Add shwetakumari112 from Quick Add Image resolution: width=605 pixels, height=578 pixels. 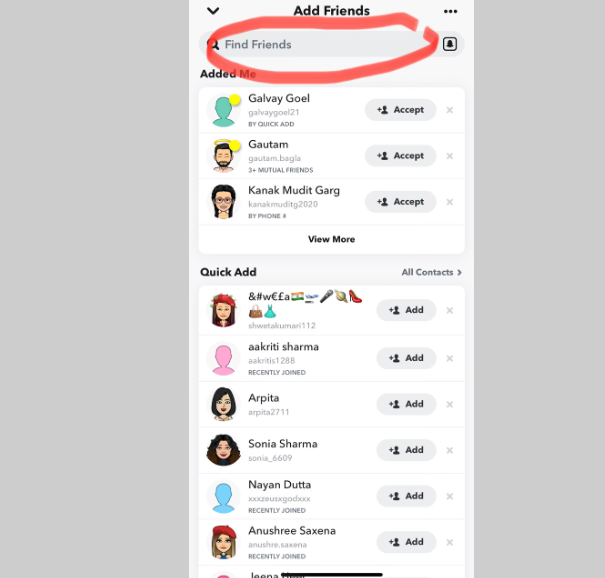[x=406, y=310]
